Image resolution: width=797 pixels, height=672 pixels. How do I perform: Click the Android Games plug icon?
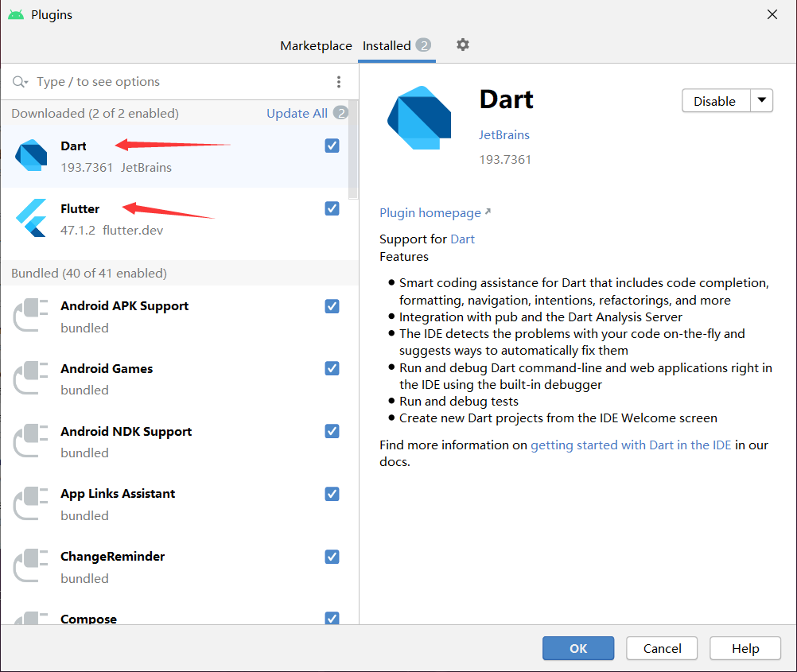30,378
